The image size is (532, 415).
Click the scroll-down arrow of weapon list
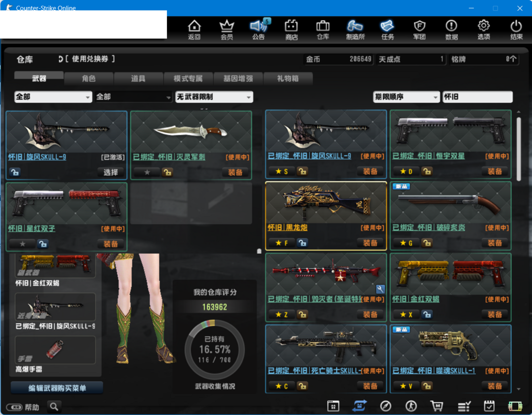(x=518, y=389)
